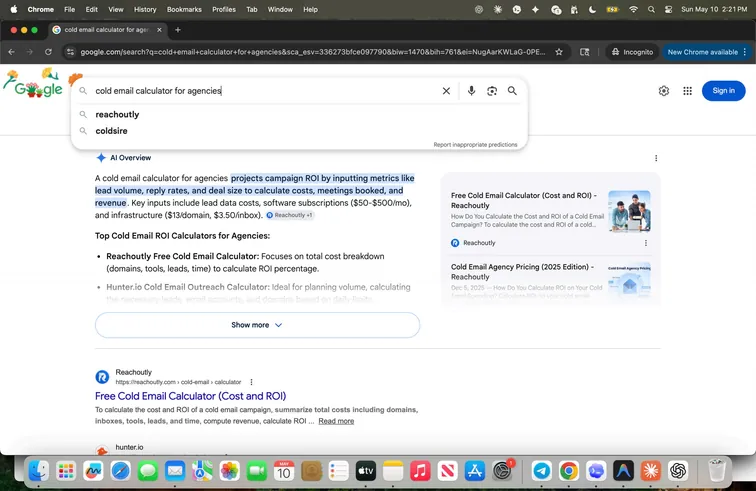
Task: Open App Store from the Dock
Action: pyautogui.click(x=475, y=471)
